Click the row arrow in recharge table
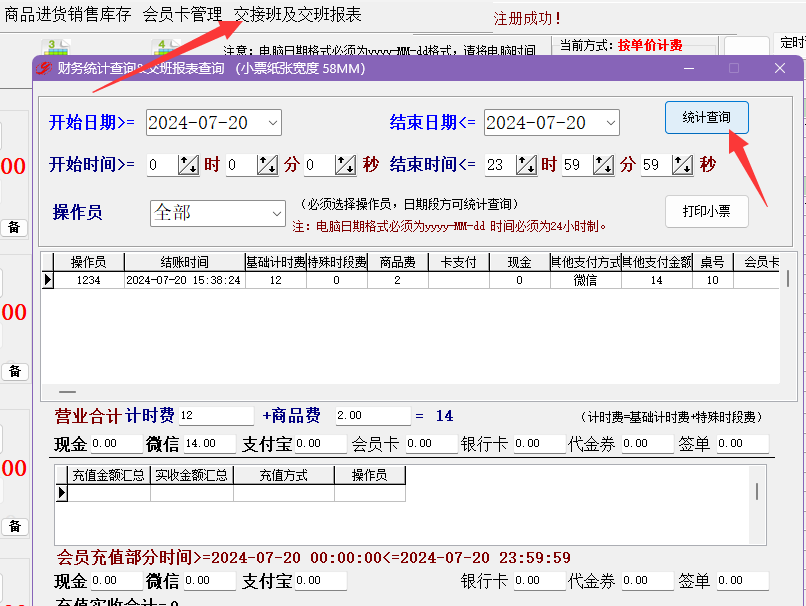This screenshot has height=606, width=806. tap(62, 493)
